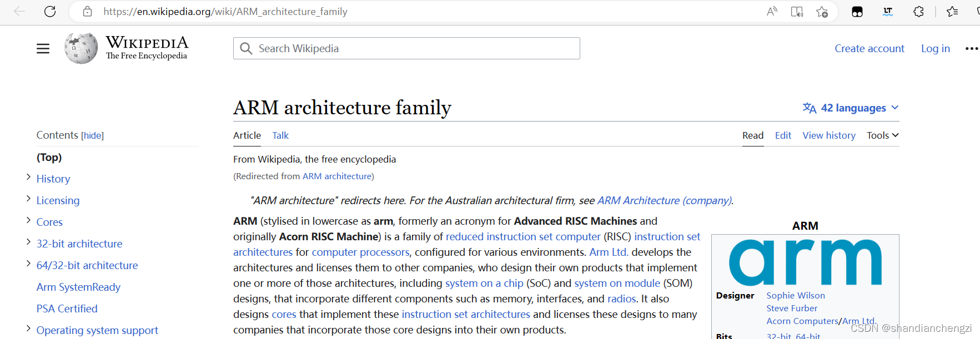Open Arm Ltd. link in paragraph

coord(609,252)
